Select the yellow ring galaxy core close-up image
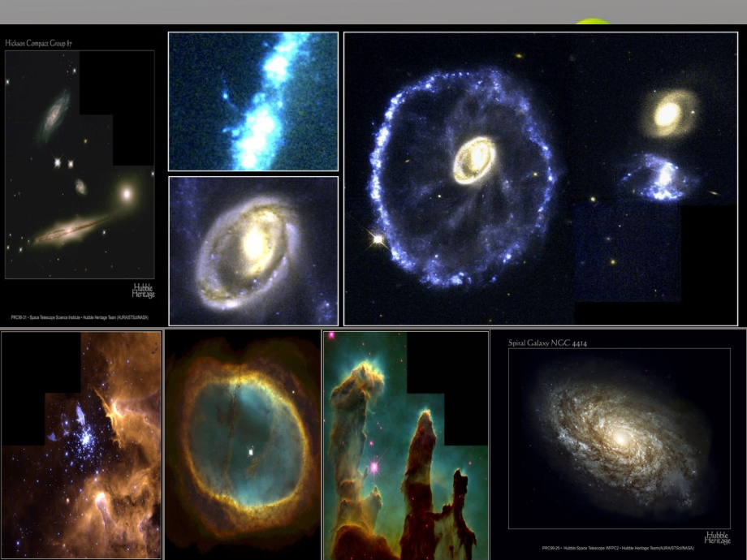747x560 pixels. click(253, 251)
